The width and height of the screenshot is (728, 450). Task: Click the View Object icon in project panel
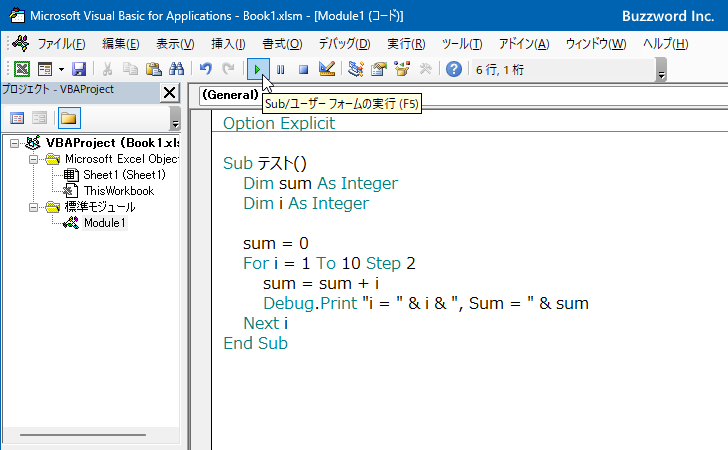[40, 118]
